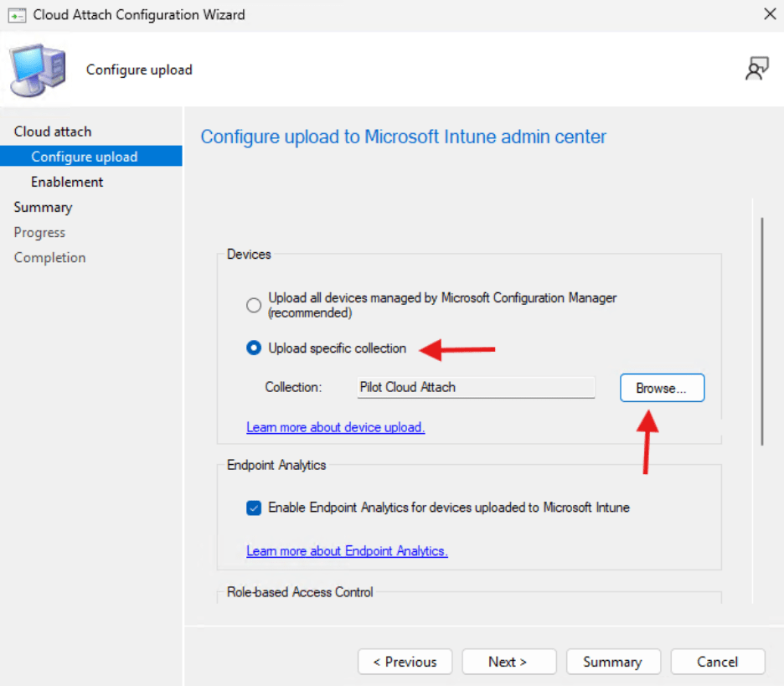
Task: Select the 'Enablement' step in the sidebar
Action: 68,182
